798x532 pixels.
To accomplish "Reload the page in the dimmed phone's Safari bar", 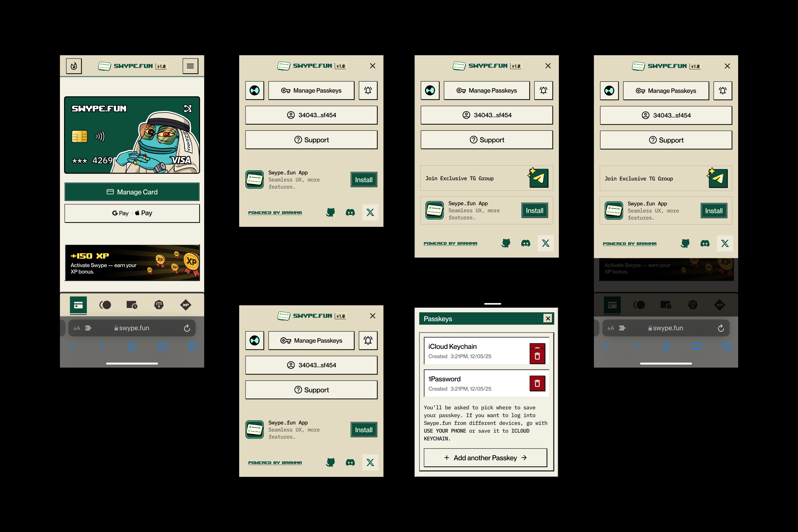I will coord(721,328).
